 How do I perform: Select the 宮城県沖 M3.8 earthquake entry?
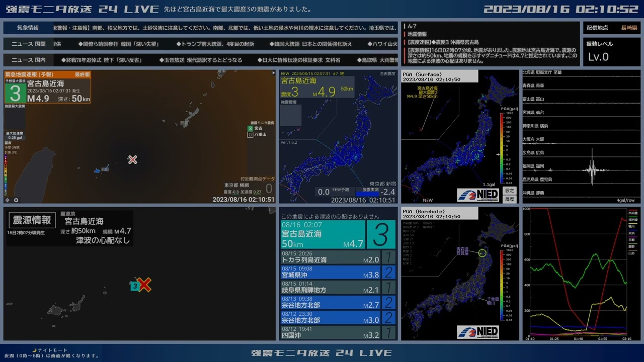click(338, 272)
